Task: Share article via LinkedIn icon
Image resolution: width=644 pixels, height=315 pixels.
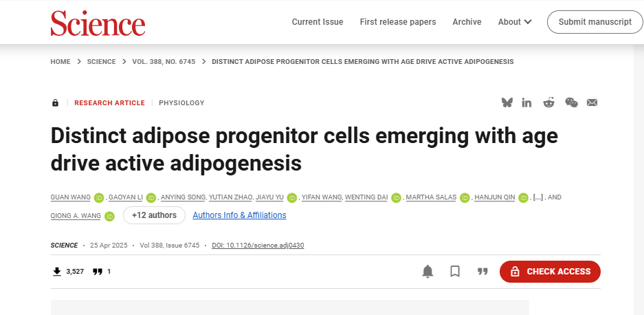Action: pyautogui.click(x=526, y=102)
